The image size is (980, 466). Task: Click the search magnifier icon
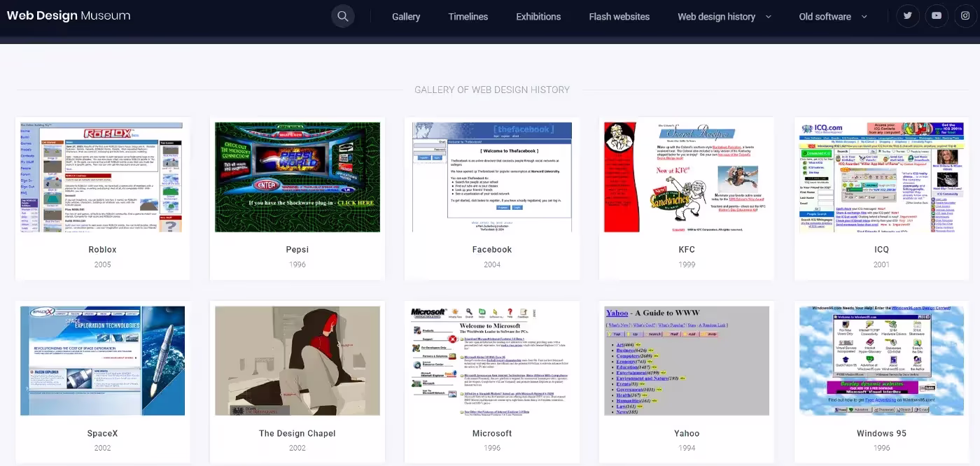point(342,16)
